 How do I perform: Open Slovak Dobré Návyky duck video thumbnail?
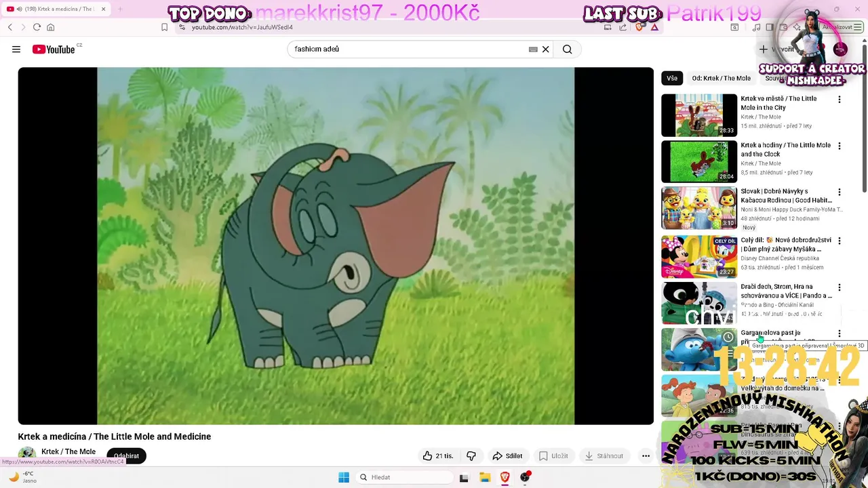pos(699,209)
